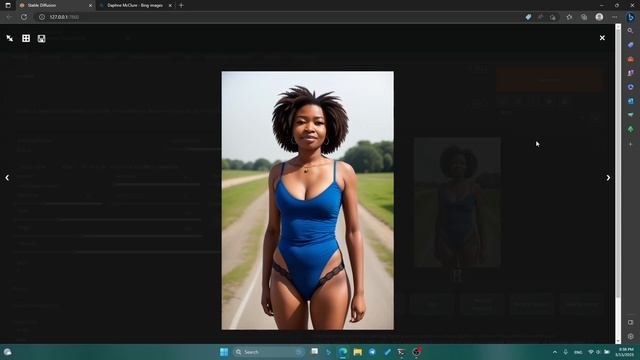Toggle tile preview grid icon in lightbox
Screen dimensions: 640x360
tap(26, 38)
